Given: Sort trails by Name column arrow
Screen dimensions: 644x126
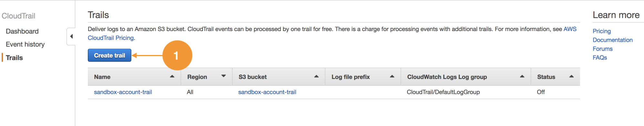Looking at the screenshot, I should coord(172,76).
